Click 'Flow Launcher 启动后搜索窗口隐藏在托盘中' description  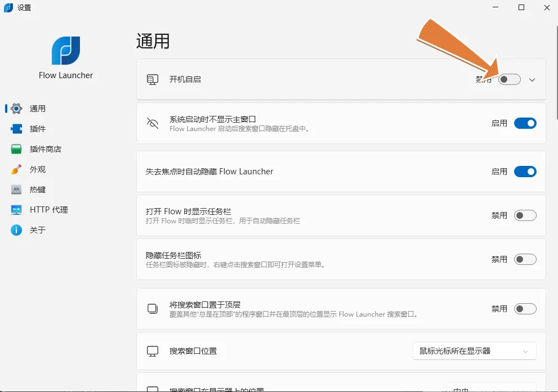[x=239, y=129]
